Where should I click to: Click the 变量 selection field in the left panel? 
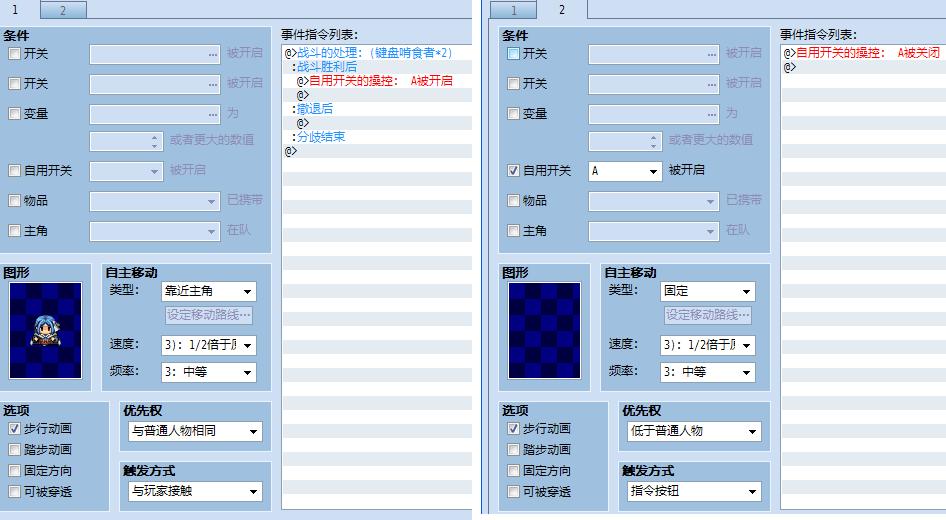(155, 114)
